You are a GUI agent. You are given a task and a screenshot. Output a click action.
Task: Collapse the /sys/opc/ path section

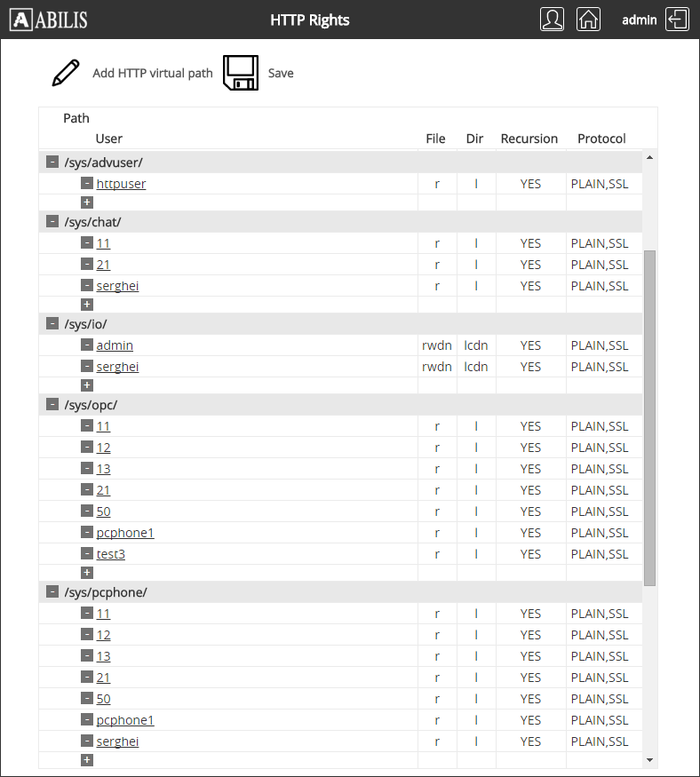[x=52, y=404]
